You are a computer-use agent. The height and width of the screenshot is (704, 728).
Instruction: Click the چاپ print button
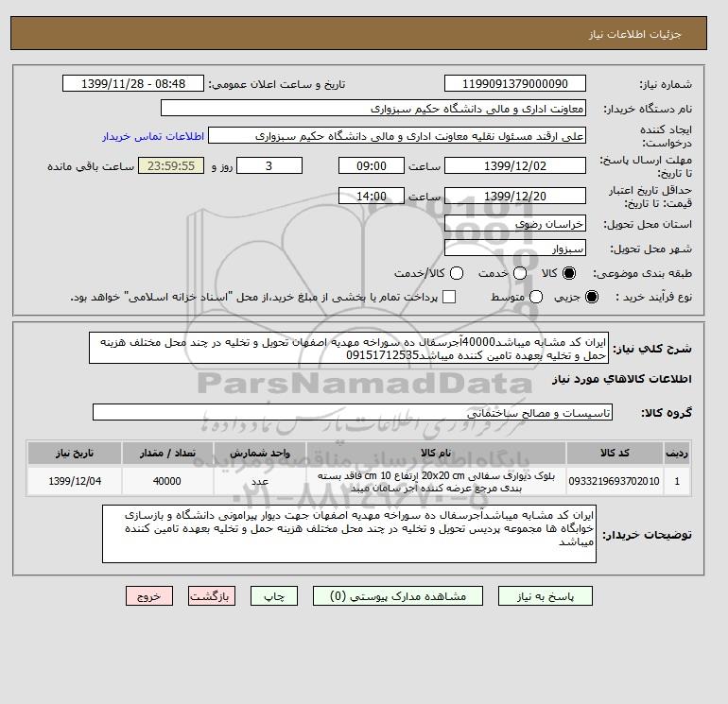coord(274,596)
